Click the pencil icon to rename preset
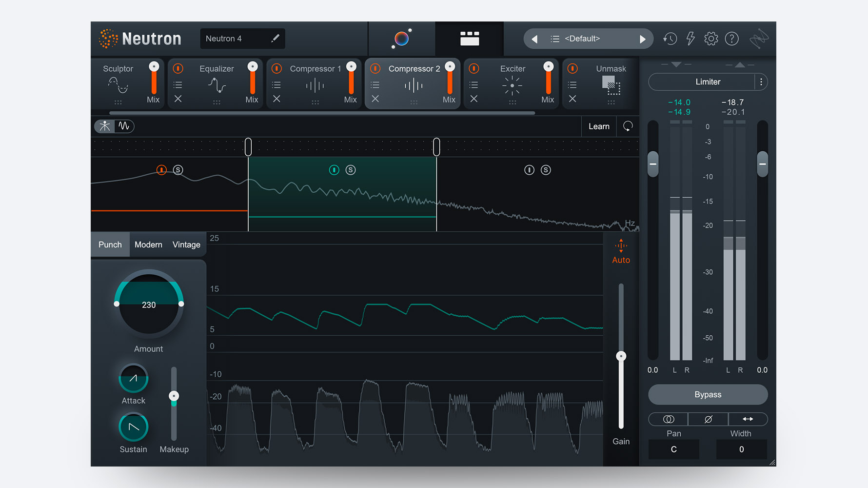Image resolution: width=868 pixels, height=488 pixels. point(275,38)
